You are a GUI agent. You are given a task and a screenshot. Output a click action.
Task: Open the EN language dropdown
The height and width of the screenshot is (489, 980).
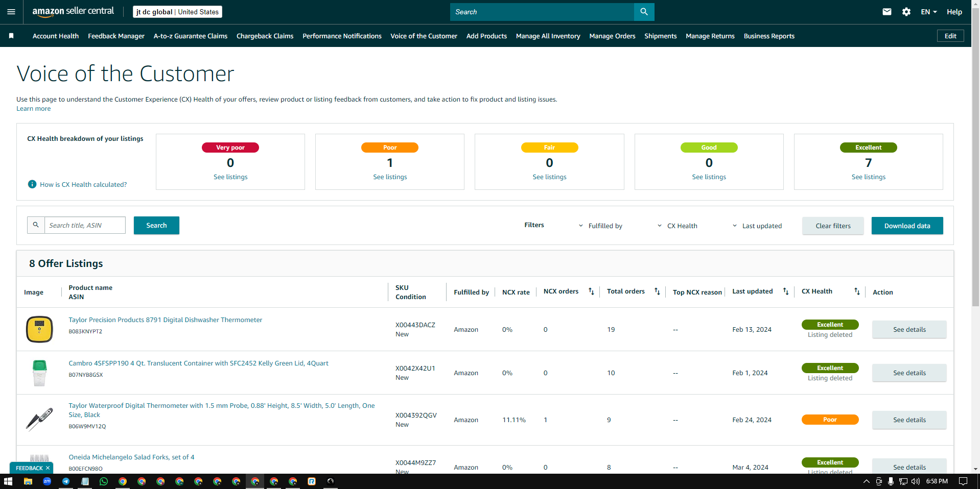(929, 12)
